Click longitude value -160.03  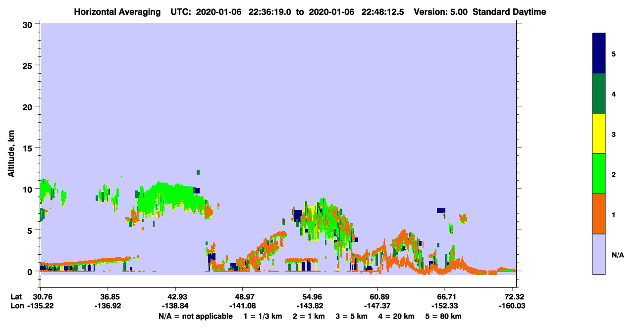coord(513,306)
